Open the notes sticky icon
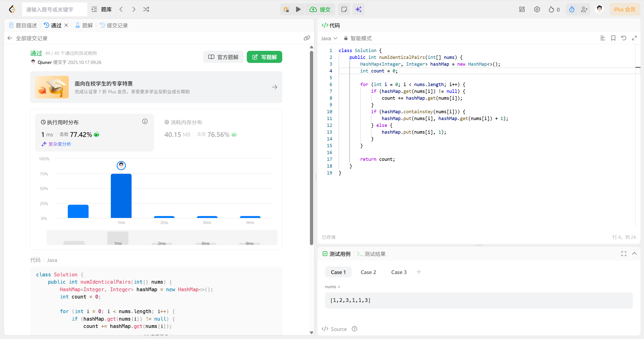 click(x=344, y=10)
